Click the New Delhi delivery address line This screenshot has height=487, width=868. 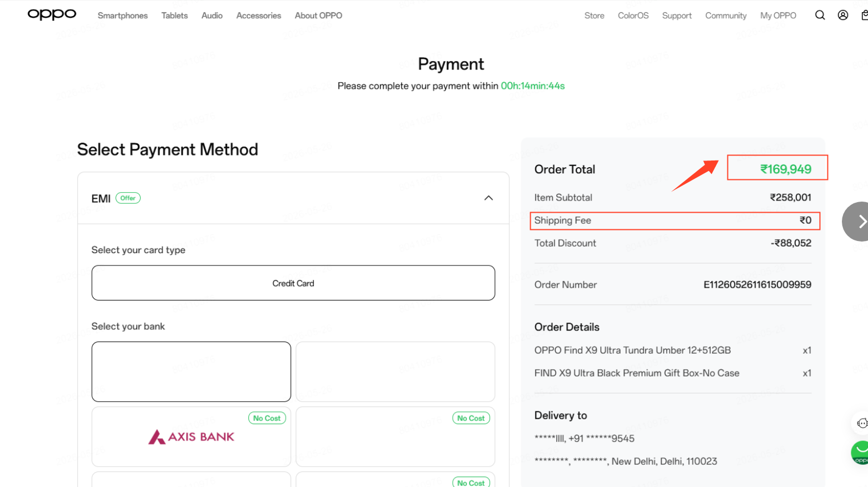click(x=626, y=461)
